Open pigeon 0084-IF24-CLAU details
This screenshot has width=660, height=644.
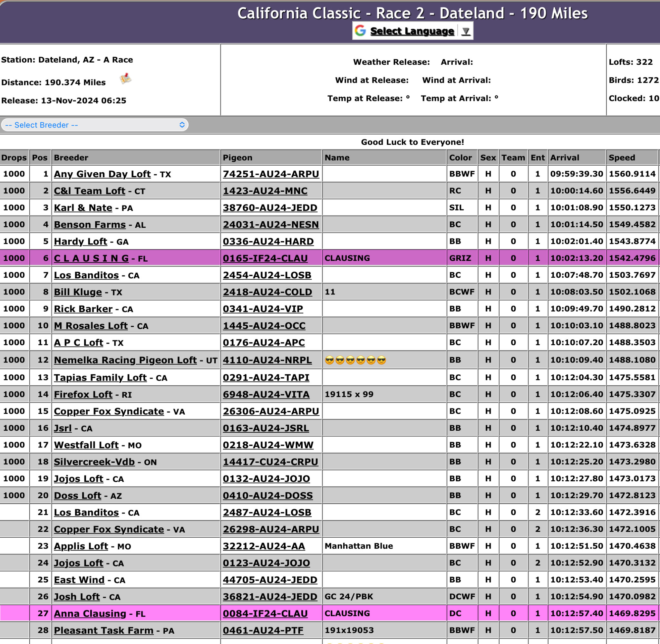(x=265, y=614)
